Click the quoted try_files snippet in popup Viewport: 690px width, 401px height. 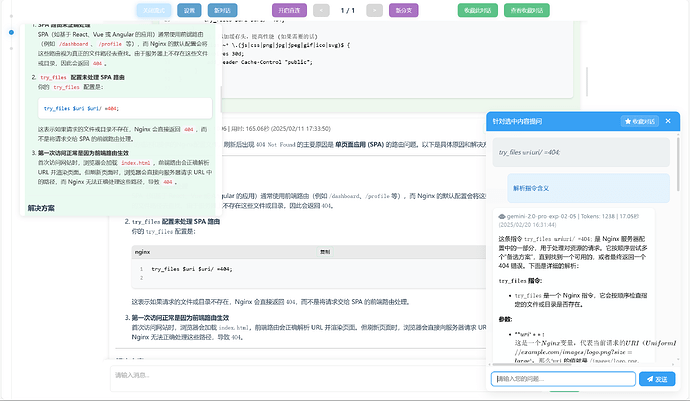pos(581,152)
